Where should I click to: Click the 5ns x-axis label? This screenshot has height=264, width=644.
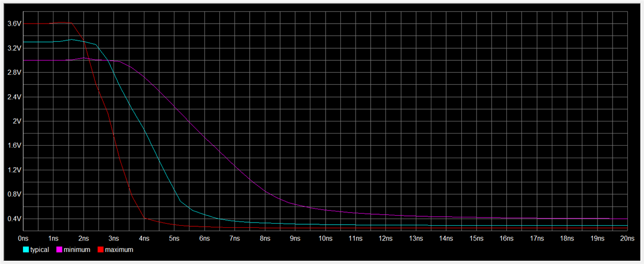[x=174, y=238]
